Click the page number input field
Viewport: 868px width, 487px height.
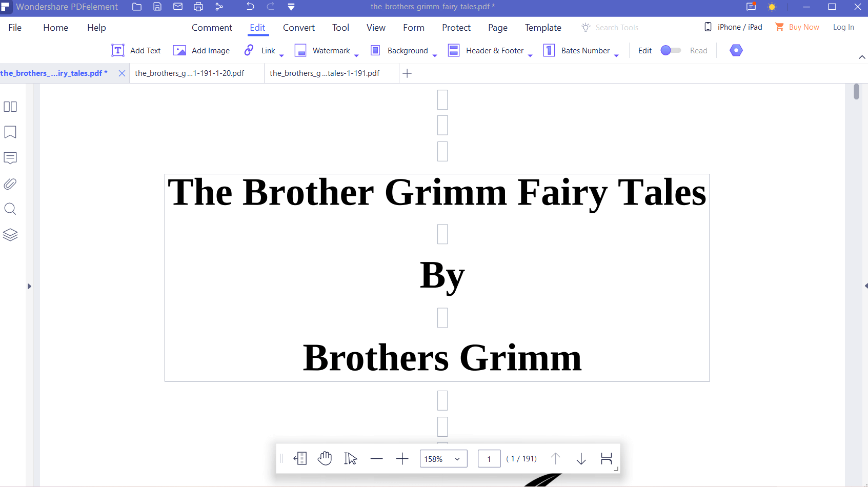click(489, 459)
